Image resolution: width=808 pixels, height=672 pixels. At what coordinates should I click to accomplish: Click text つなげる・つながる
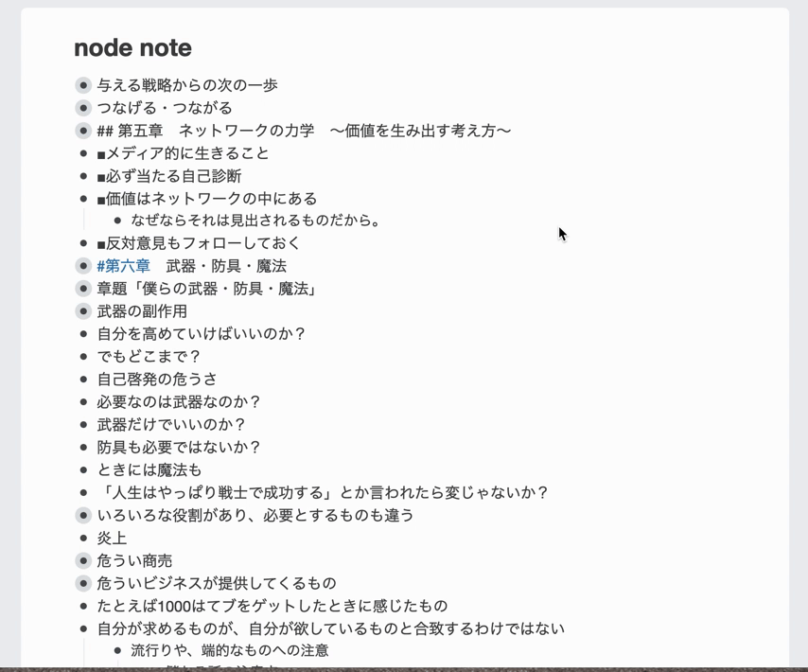165,108
